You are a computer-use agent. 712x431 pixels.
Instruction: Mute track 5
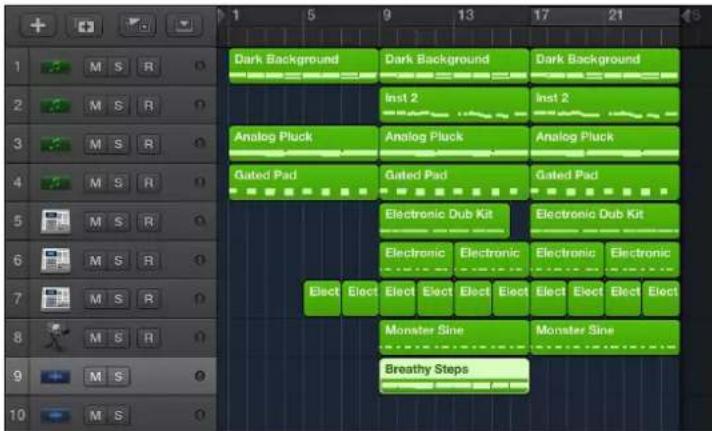[x=95, y=222]
